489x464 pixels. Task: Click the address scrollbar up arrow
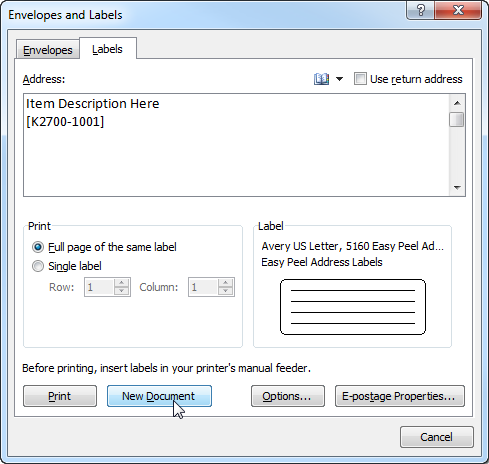click(457, 103)
